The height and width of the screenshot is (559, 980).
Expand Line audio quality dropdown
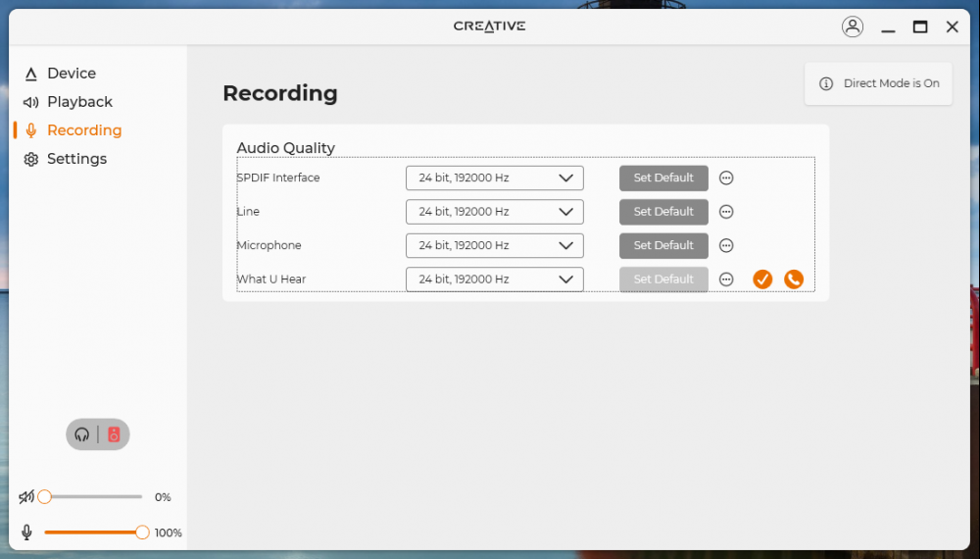click(x=495, y=212)
